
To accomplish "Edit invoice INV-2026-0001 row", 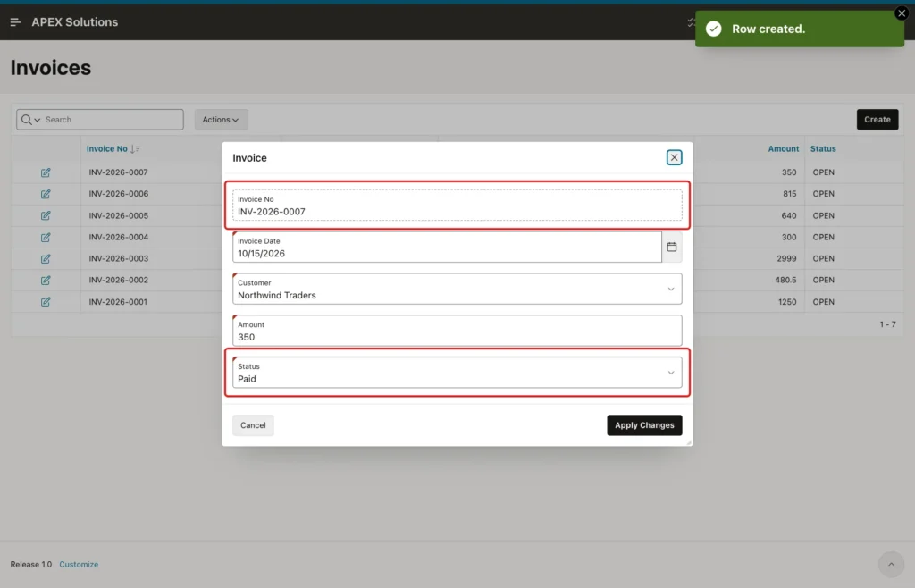I will click(46, 302).
